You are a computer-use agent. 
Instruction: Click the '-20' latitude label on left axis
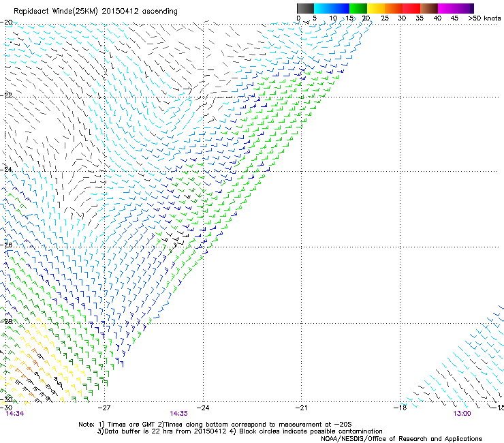6,22
